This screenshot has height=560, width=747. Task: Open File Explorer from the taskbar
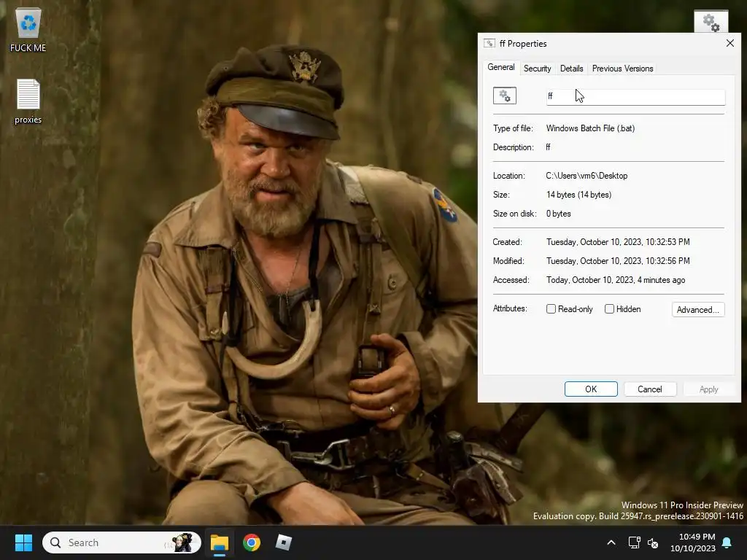(220, 542)
